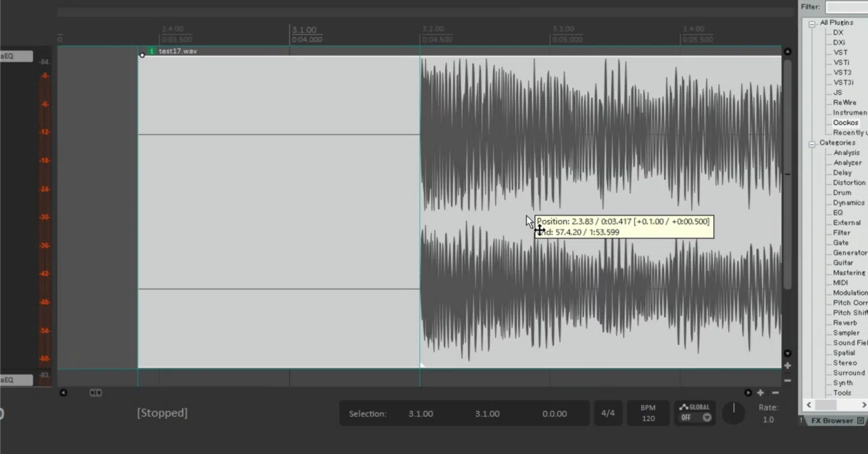Image resolution: width=868 pixels, height=454 pixels.
Task: Toggle the Global automation override OFF button
Action: click(x=686, y=417)
